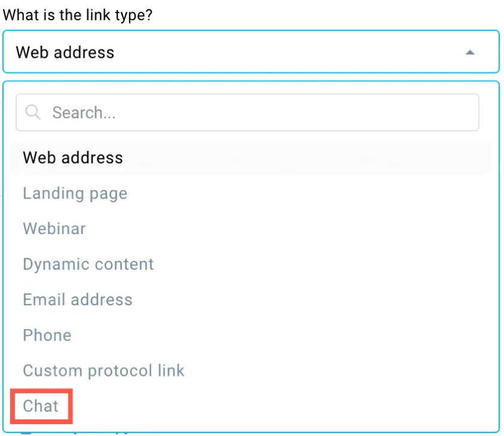Select the Phone link type

point(47,335)
